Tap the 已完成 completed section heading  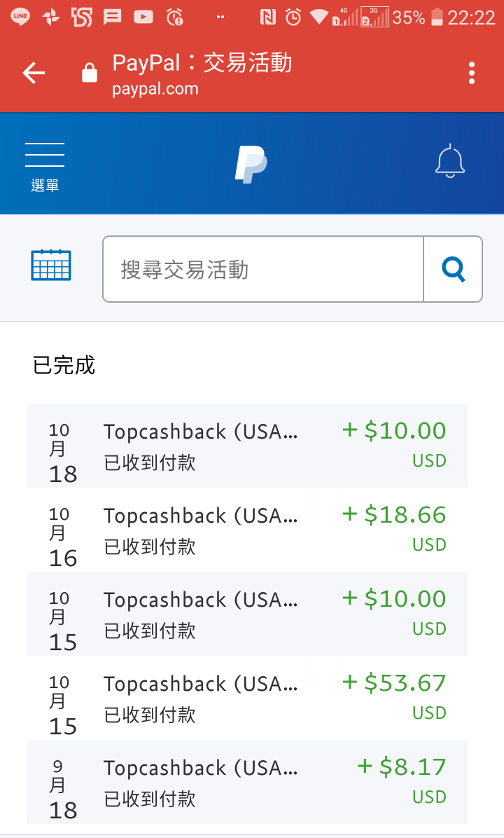(x=64, y=366)
